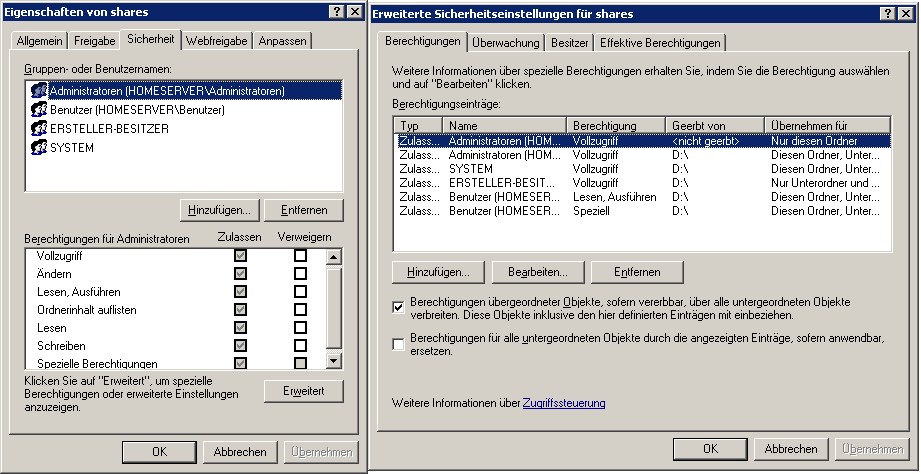Open the Besitzer tab

coord(569,43)
